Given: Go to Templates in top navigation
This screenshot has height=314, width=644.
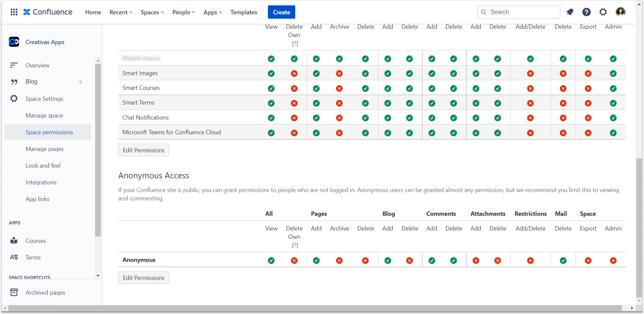Looking at the screenshot, I should click(x=244, y=12).
